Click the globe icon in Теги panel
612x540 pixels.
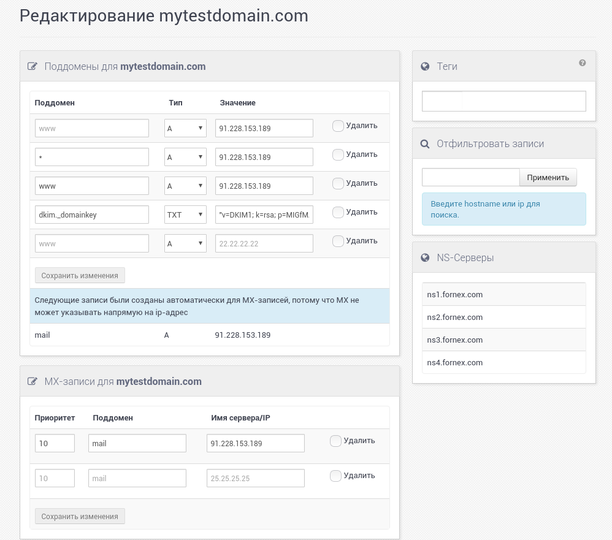click(x=425, y=66)
